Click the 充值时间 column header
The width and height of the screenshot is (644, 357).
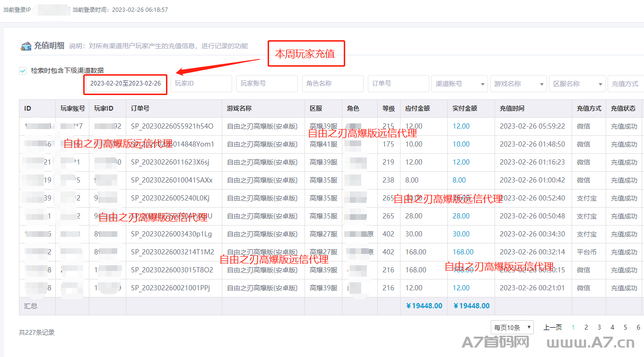512,108
